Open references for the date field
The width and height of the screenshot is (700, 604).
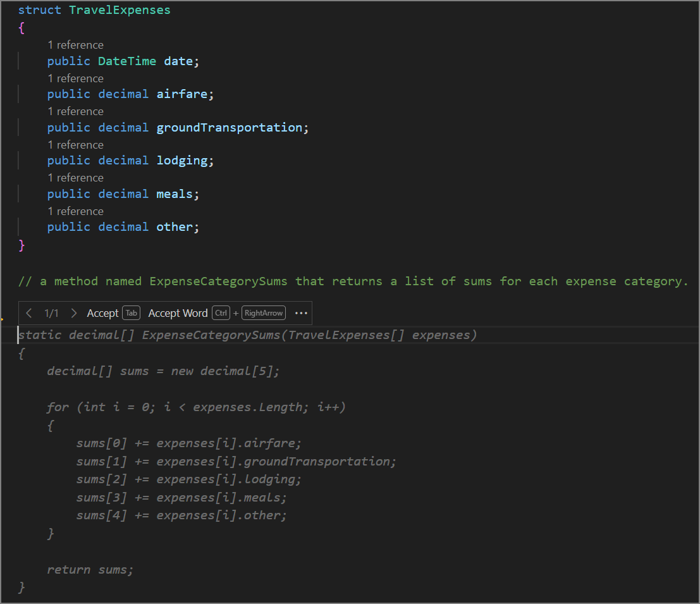point(75,44)
